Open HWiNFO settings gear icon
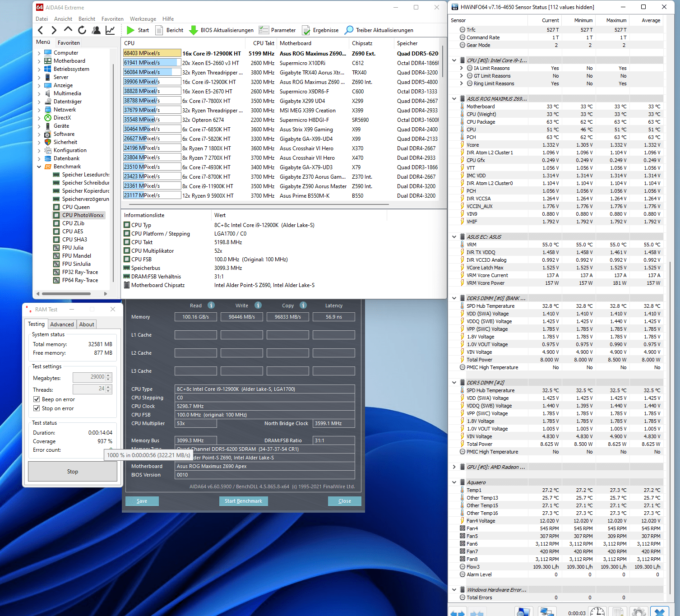 pos(638,611)
